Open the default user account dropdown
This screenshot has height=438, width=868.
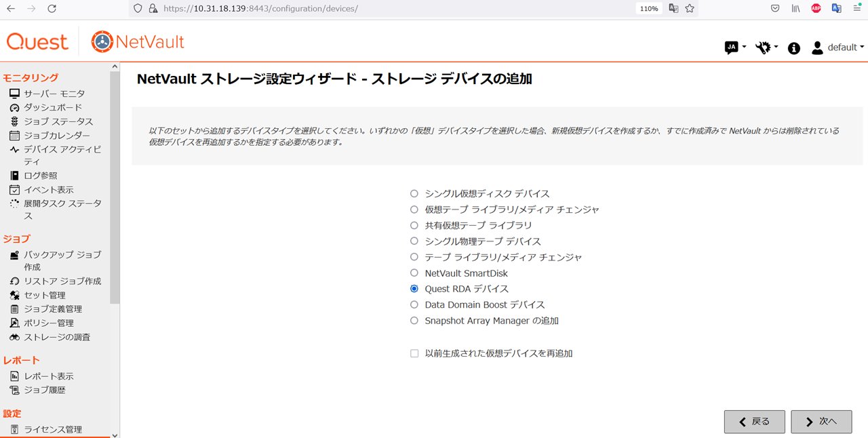coord(837,47)
